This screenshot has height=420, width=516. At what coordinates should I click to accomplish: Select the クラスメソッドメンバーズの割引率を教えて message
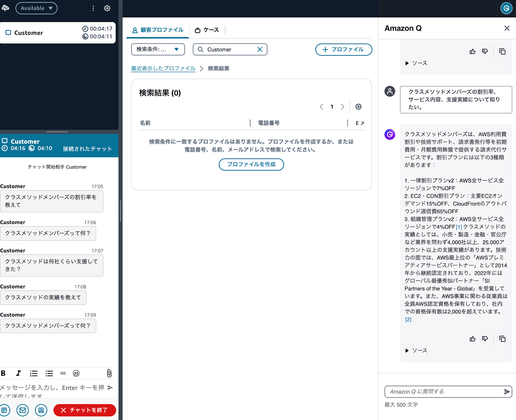coord(52,201)
